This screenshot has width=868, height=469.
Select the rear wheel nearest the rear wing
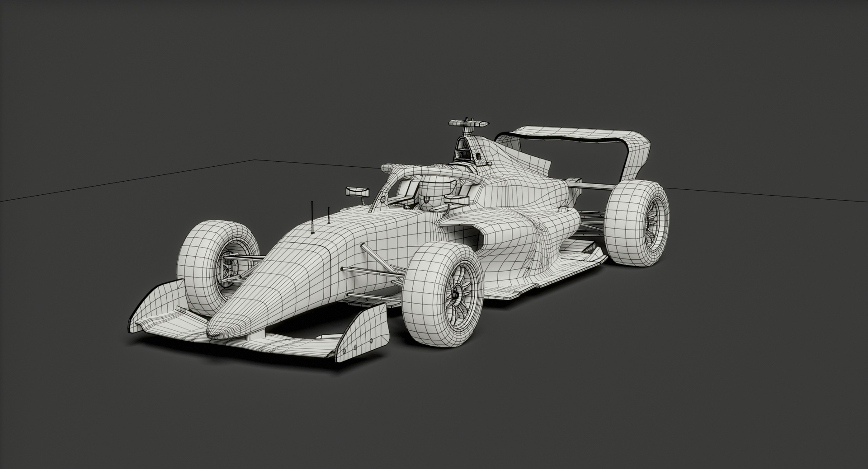[637, 223]
